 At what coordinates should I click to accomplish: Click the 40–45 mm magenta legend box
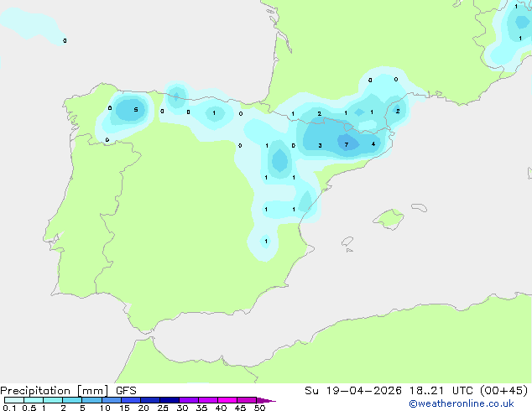click(227, 400)
